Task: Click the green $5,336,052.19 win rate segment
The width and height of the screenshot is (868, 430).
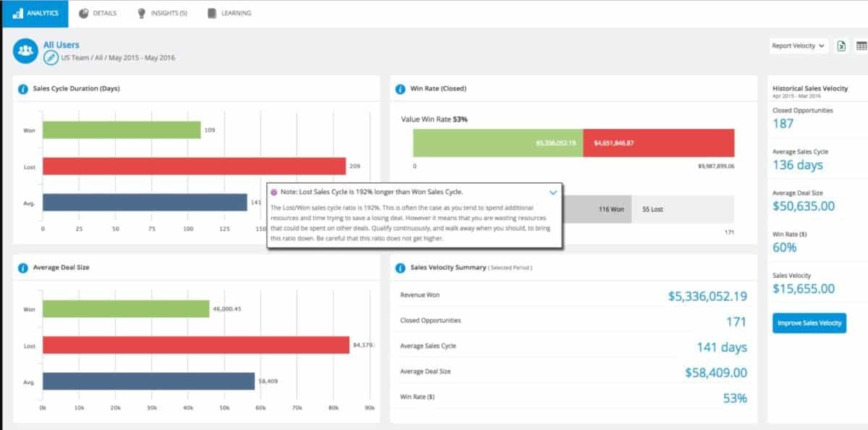Action: pos(498,143)
